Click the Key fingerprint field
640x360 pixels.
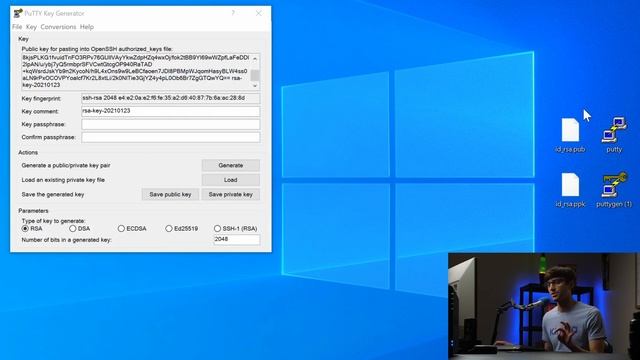(x=171, y=98)
